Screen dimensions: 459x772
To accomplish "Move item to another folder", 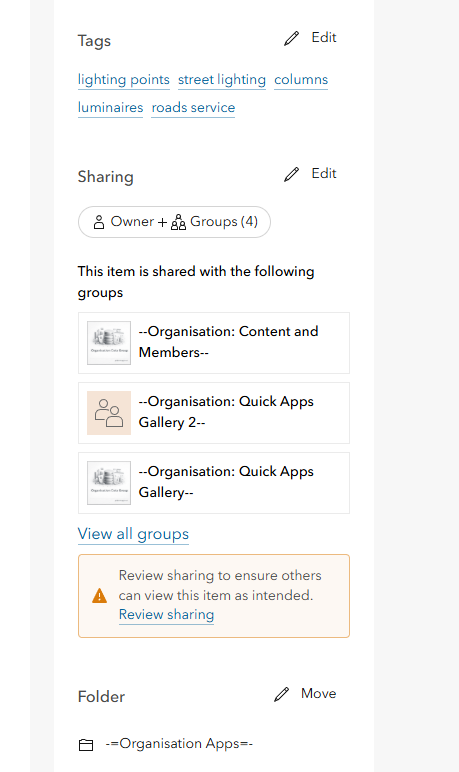I will pyautogui.click(x=305, y=694).
